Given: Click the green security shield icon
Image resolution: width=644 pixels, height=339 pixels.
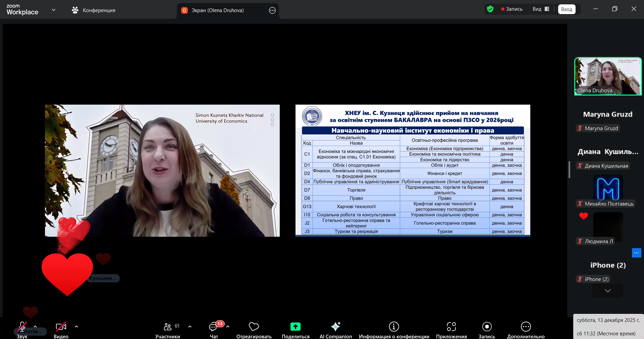Looking at the screenshot, I should pos(490,9).
